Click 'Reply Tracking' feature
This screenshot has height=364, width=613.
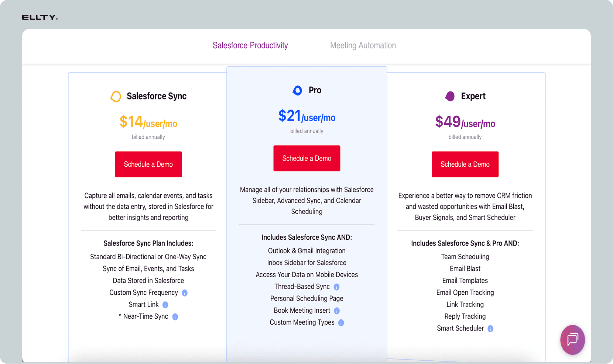click(465, 316)
